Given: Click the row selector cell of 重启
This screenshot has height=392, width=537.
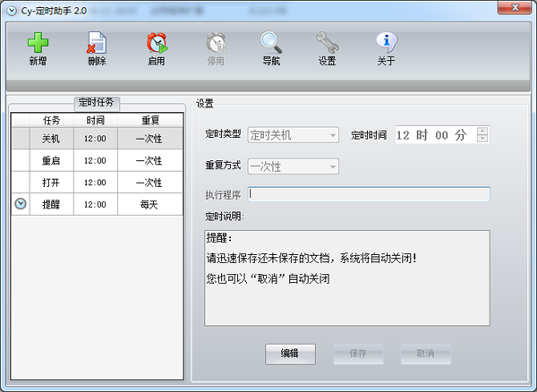Looking at the screenshot, I should click(21, 160).
